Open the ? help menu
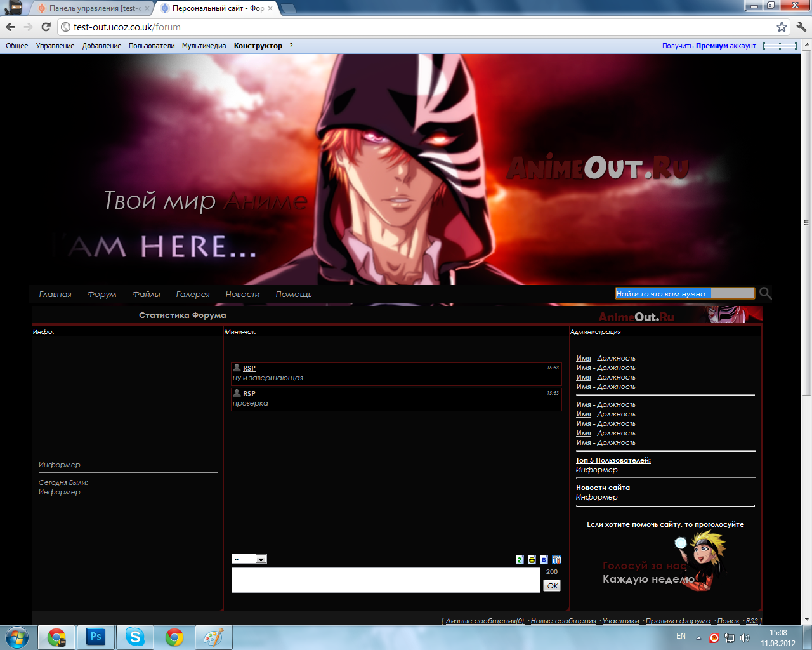This screenshot has height=650, width=812. pyautogui.click(x=291, y=46)
